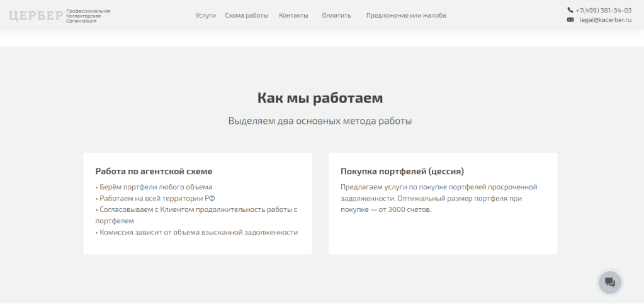Select Оплатить in the navigation
This screenshot has width=644, height=305.
tap(336, 16)
